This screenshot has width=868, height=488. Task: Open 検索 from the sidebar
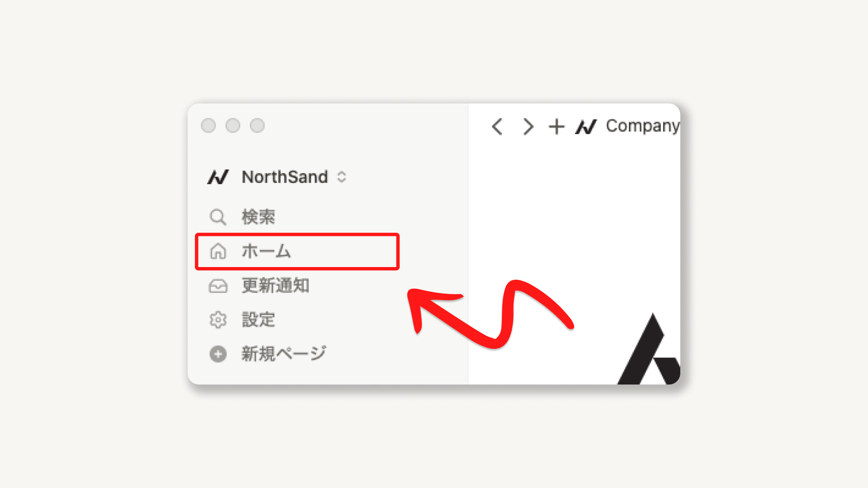point(258,217)
